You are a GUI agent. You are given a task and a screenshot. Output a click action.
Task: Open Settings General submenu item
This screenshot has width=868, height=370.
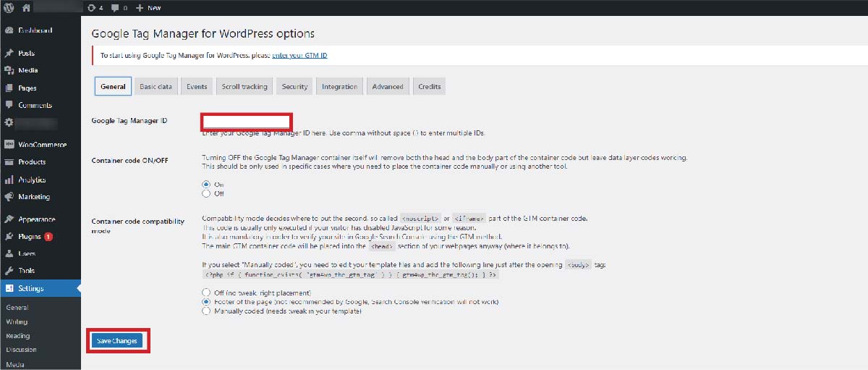point(17,308)
